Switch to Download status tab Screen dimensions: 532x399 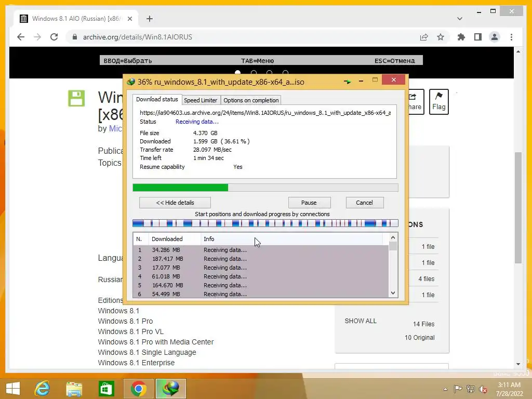pyautogui.click(x=157, y=99)
